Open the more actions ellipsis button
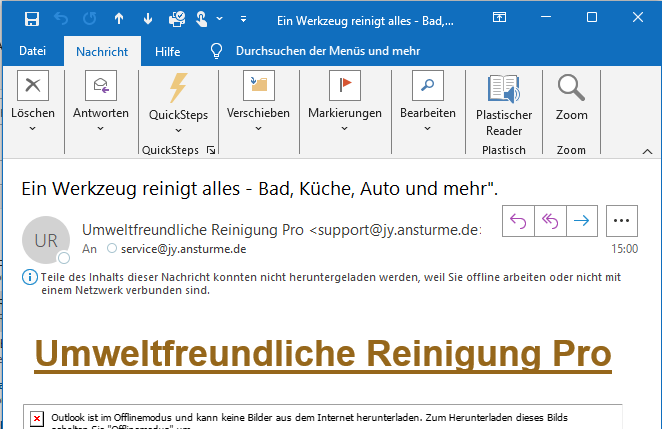 point(621,221)
